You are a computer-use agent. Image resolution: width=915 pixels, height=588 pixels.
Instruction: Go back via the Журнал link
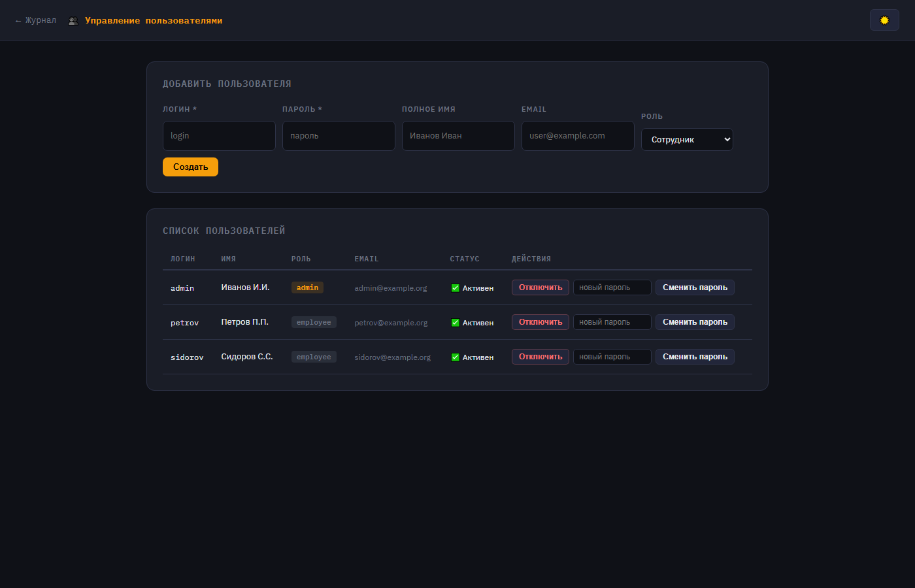[x=36, y=20]
